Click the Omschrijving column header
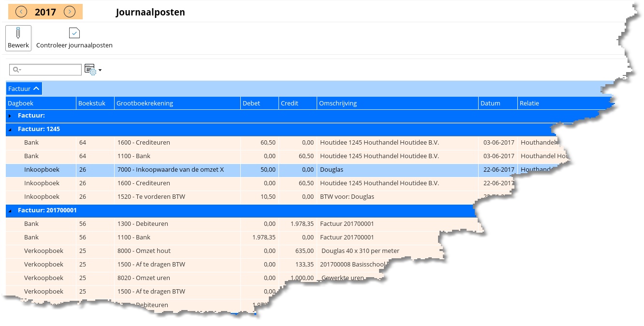This screenshot has height=326, width=644. (397, 103)
